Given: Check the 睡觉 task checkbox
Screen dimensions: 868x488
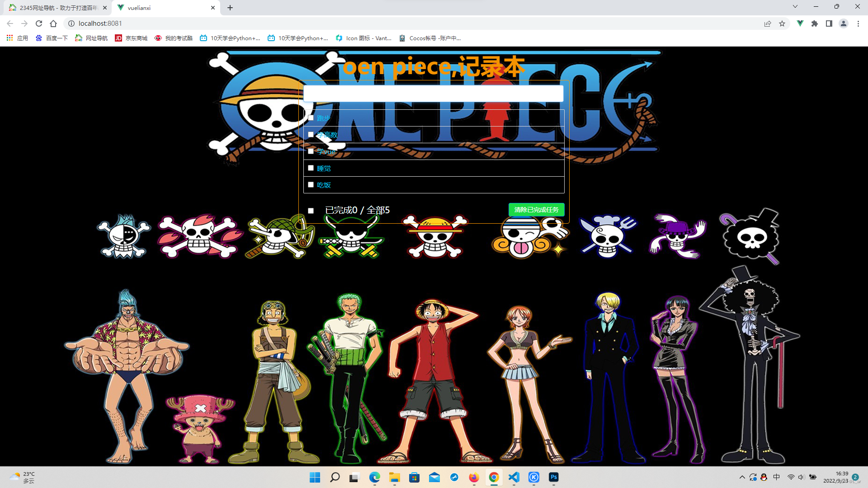Looking at the screenshot, I should tap(311, 168).
